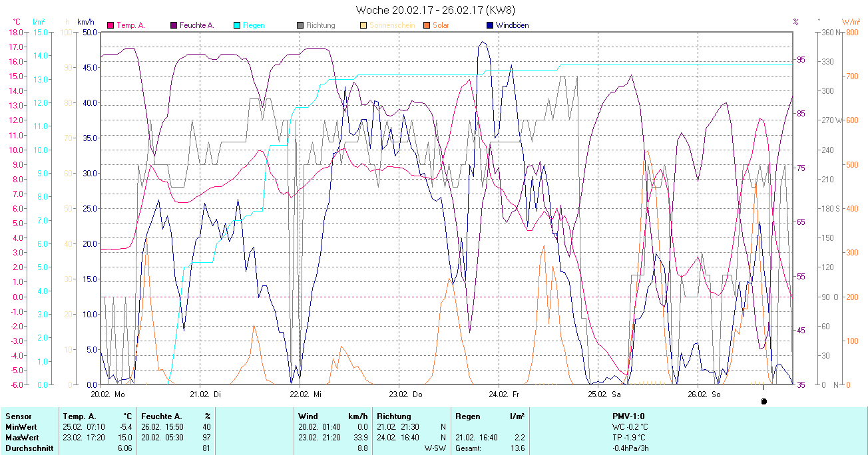Click the dew point value 'TP -1.9 °C'

click(629, 438)
